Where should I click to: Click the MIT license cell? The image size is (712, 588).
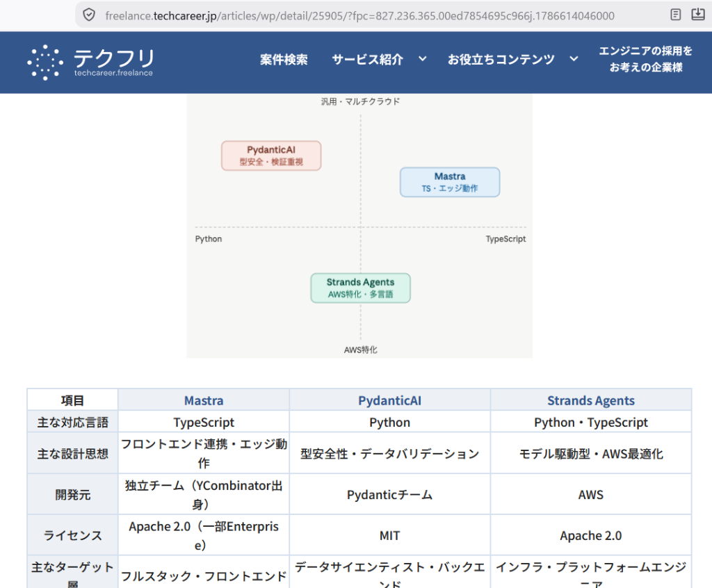[389, 535]
